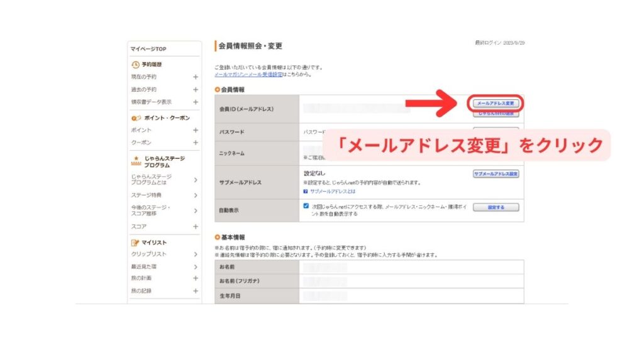Click the 予約履歴 clock icon
This screenshot has width=644, height=338.
click(x=135, y=65)
